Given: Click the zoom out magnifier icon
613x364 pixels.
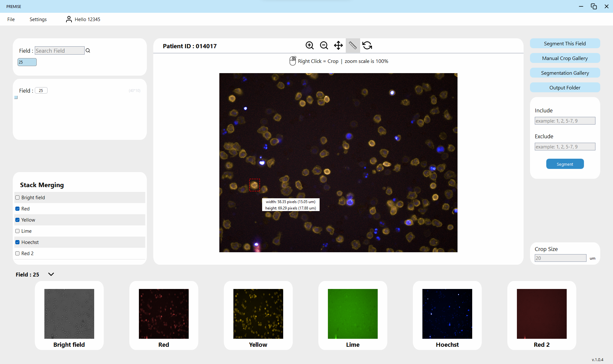Looking at the screenshot, I should click(x=324, y=45).
